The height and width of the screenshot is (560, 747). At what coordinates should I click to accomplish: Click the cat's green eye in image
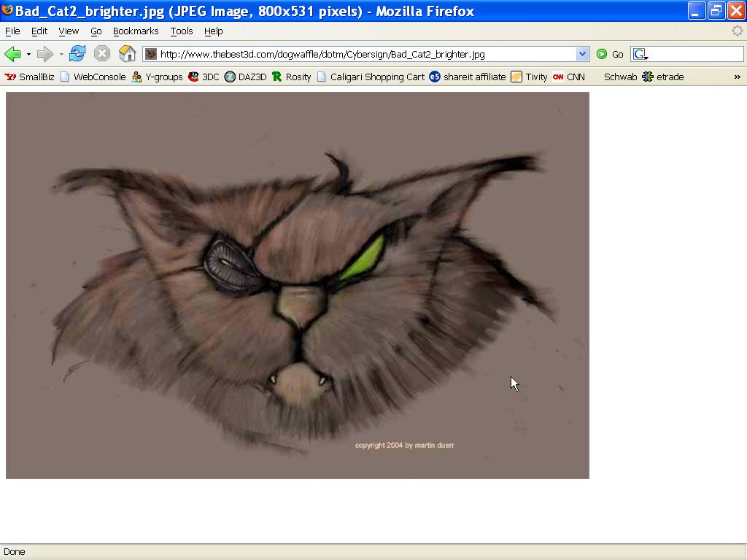(x=363, y=257)
